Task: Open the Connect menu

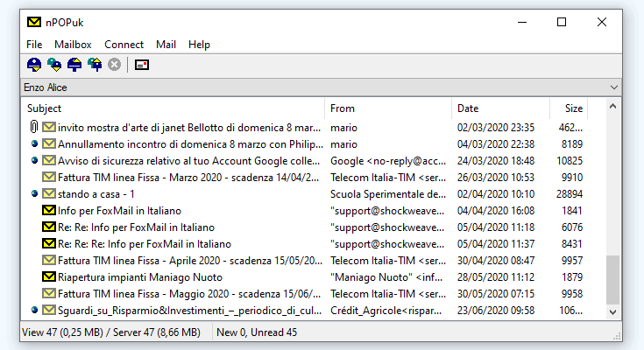Action: click(x=124, y=45)
